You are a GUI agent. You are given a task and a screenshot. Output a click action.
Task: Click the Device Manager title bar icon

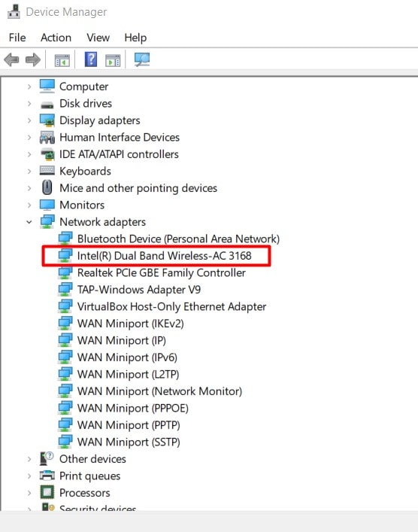(x=14, y=11)
